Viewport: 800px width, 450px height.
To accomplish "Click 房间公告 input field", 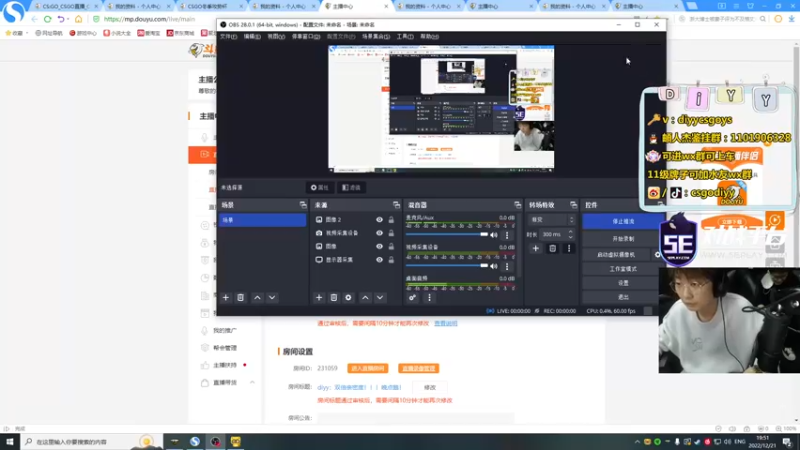I will click(415, 418).
